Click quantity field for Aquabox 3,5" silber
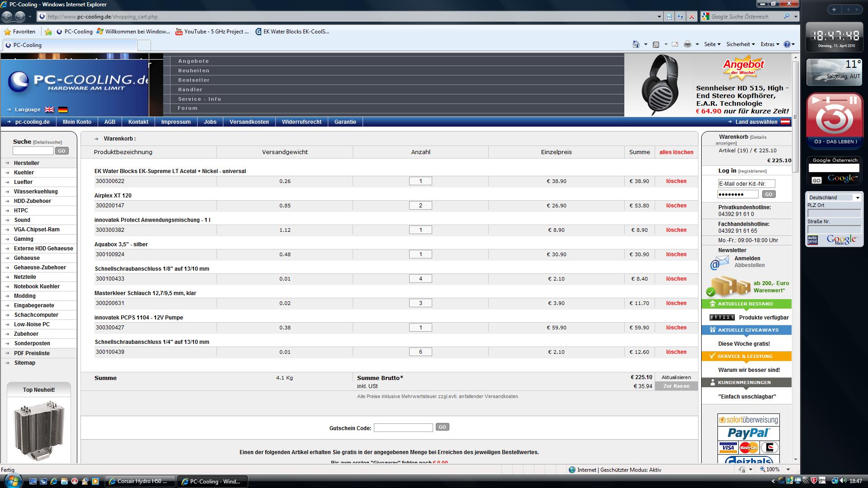Screen dimensions: 868x488 (420, 254)
